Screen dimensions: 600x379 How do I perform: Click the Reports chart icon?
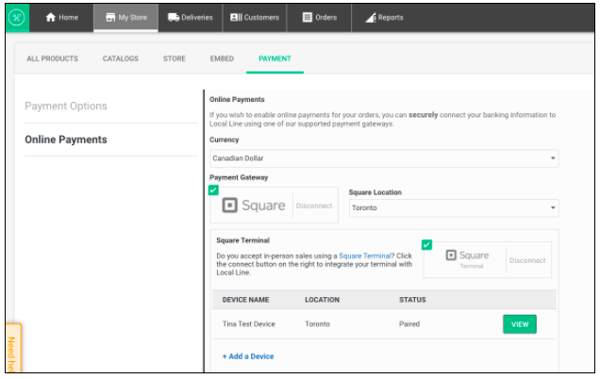(x=371, y=17)
